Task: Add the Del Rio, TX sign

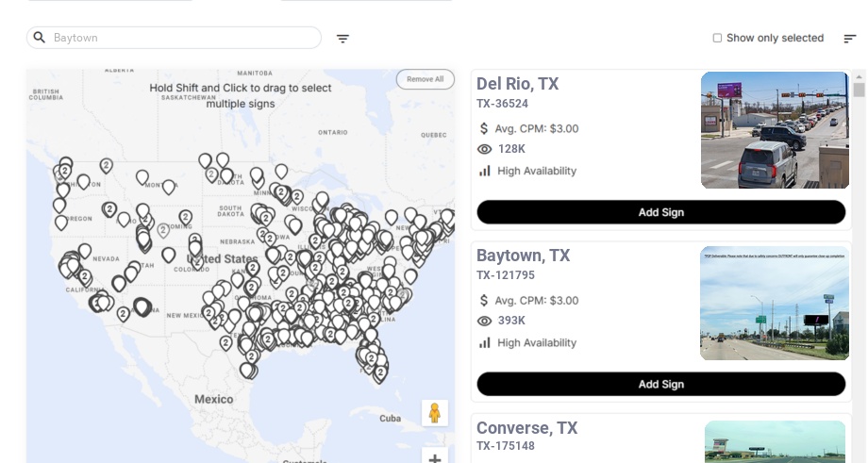Action: pyautogui.click(x=660, y=212)
